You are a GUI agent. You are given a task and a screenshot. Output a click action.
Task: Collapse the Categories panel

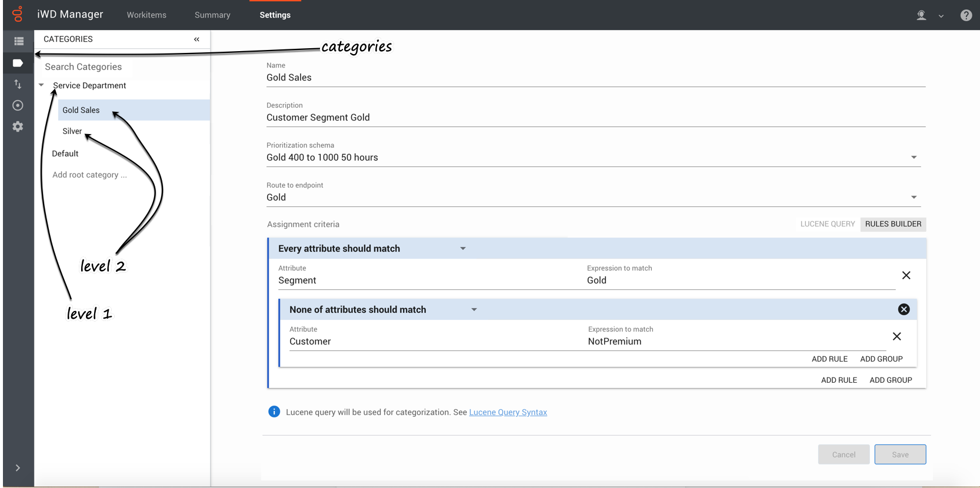coord(196,39)
